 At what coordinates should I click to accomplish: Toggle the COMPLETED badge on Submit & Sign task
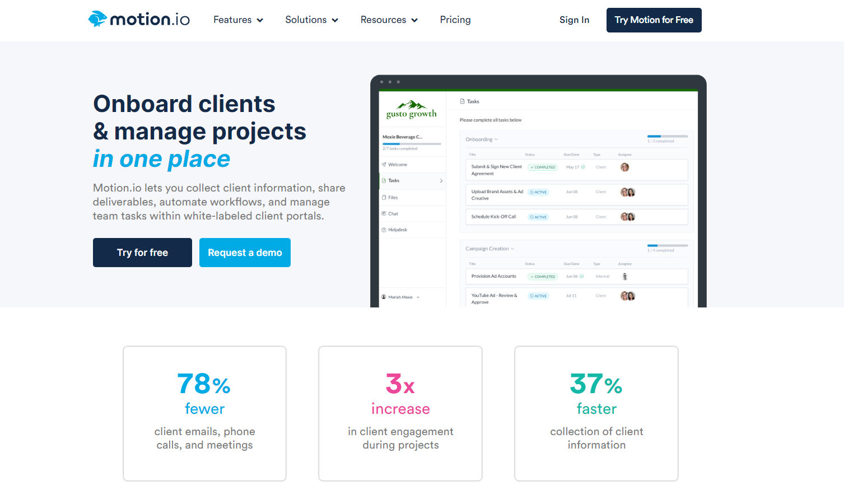pyautogui.click(x=542, y=167)
